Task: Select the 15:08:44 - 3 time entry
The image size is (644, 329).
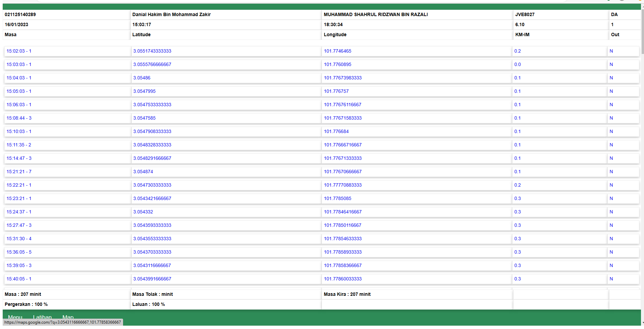Action: pyautogui.click(x=19, y=118)
